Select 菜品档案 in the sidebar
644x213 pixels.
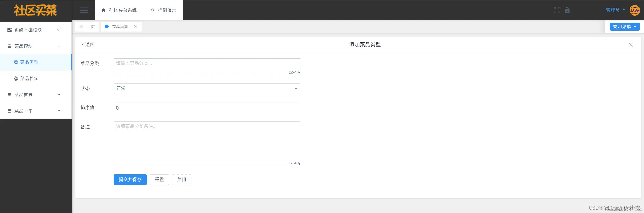(36, 79)
